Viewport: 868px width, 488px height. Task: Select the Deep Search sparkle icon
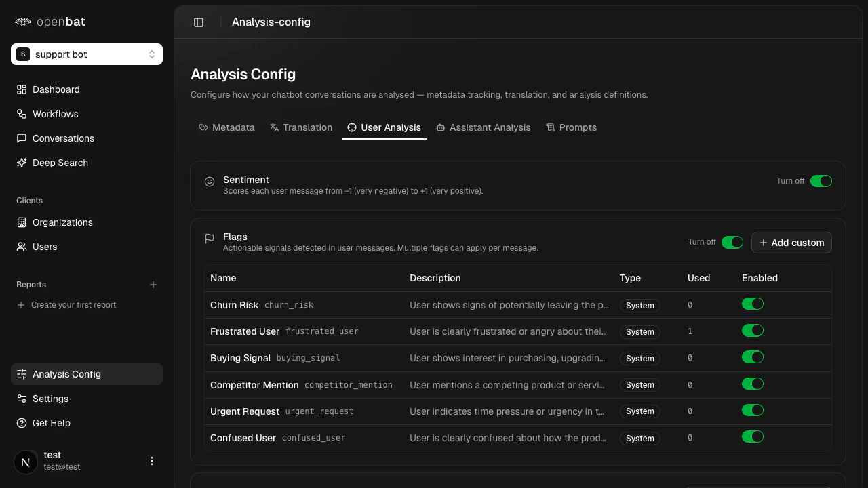click(20, 163)
